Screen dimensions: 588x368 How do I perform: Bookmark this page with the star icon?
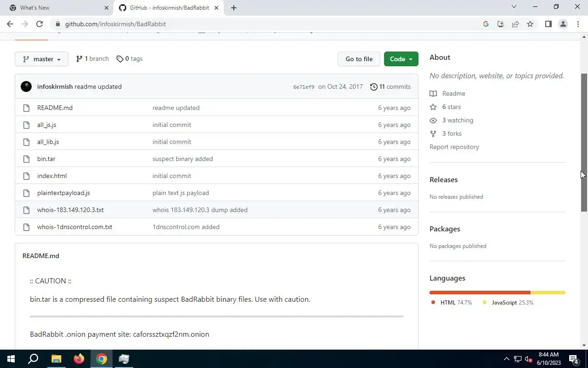click(530, 24)
